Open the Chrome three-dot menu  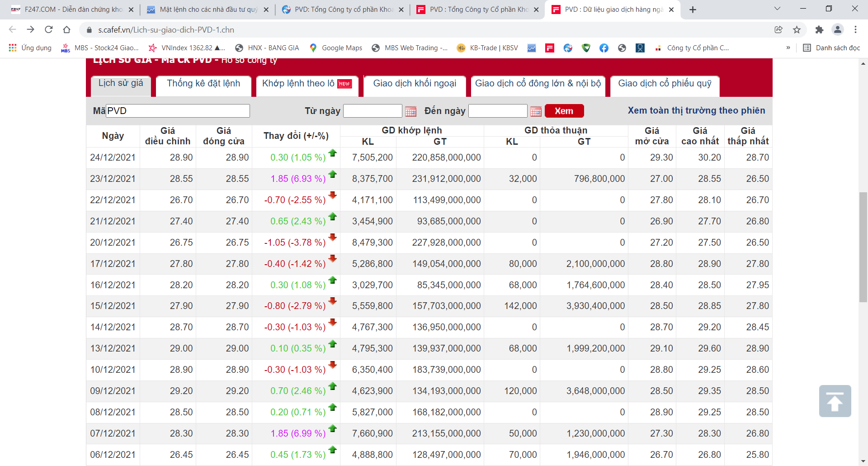coord(855,29)
